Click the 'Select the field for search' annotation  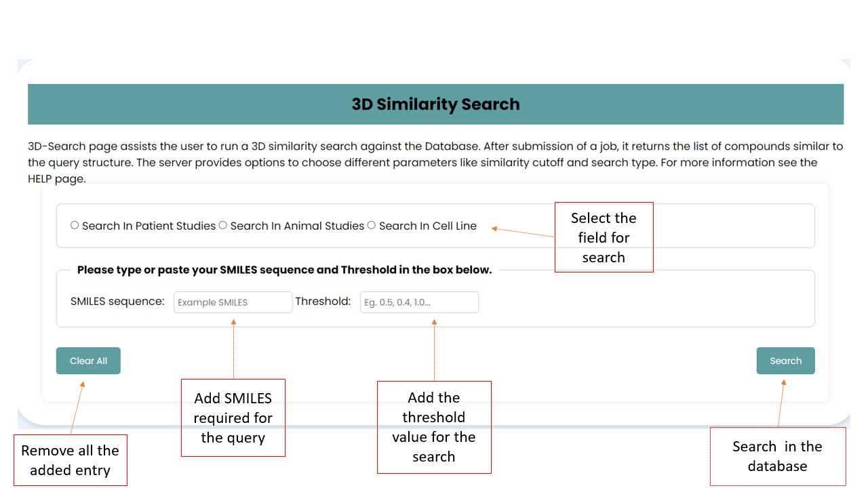[604, 237]
